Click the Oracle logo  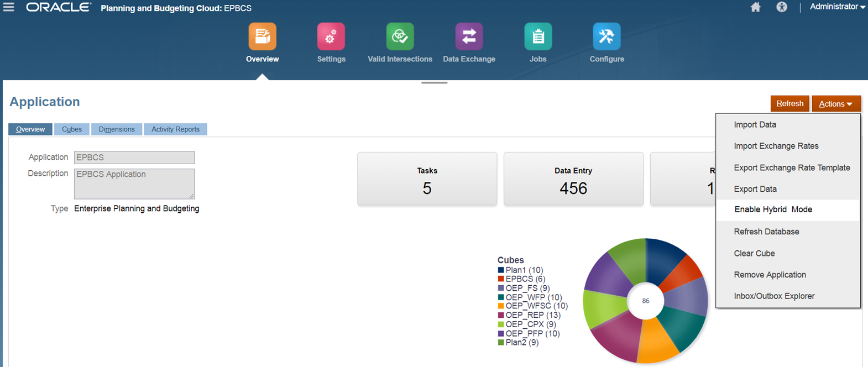pos(59,8)
